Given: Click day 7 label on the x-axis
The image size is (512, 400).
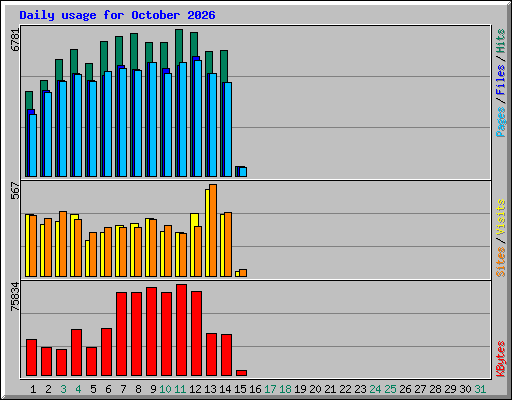Looking at the screenshot, I should click(x=123, y=389).
